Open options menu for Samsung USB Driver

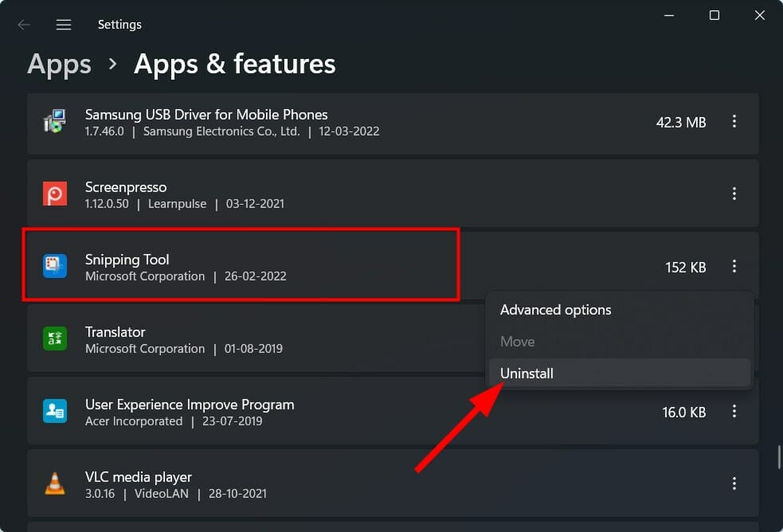(734, 121)
